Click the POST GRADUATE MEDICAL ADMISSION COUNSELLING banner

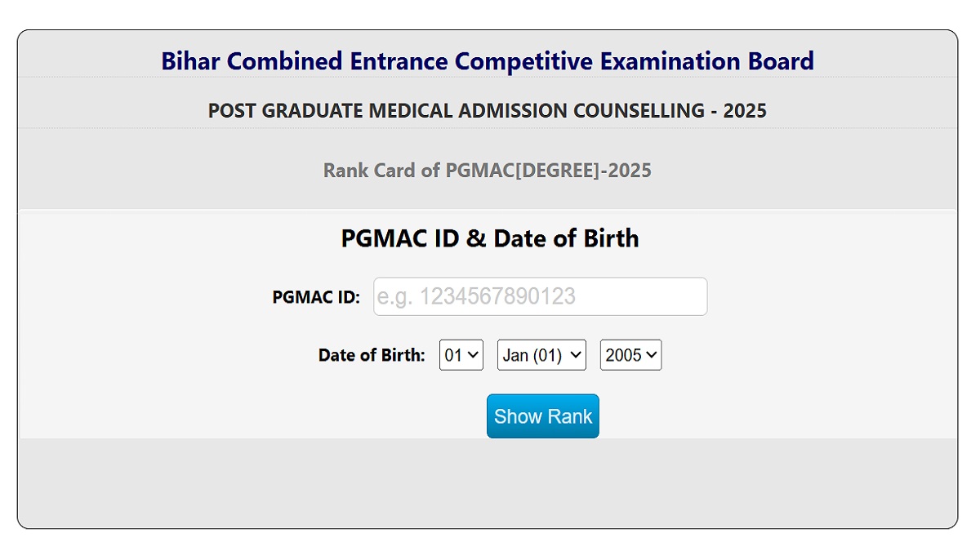[x=488, y=110]
